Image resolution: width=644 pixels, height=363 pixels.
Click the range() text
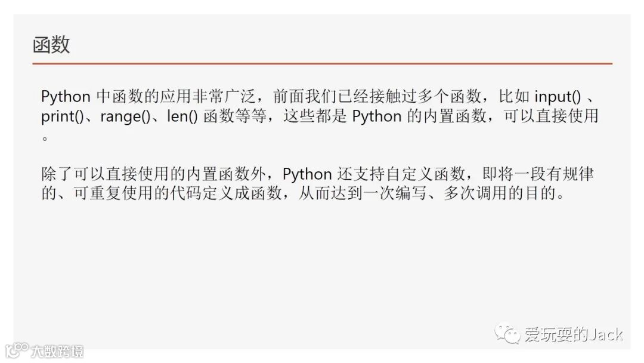coord(125,116)
